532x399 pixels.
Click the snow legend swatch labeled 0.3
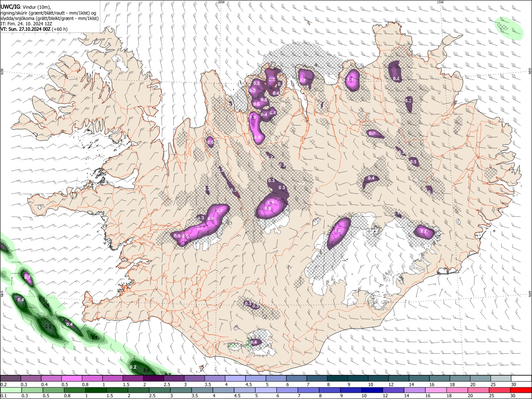point(31,379)
